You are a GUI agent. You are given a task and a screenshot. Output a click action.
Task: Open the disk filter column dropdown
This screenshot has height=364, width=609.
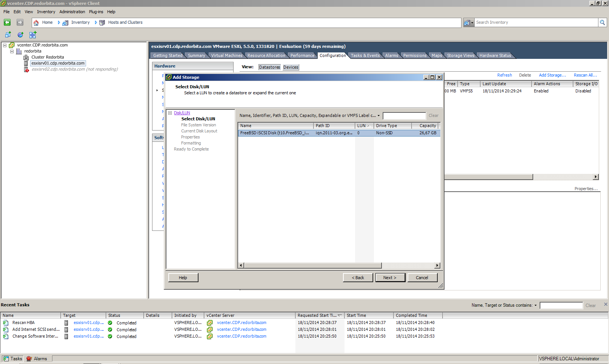(x=378, y=116)
